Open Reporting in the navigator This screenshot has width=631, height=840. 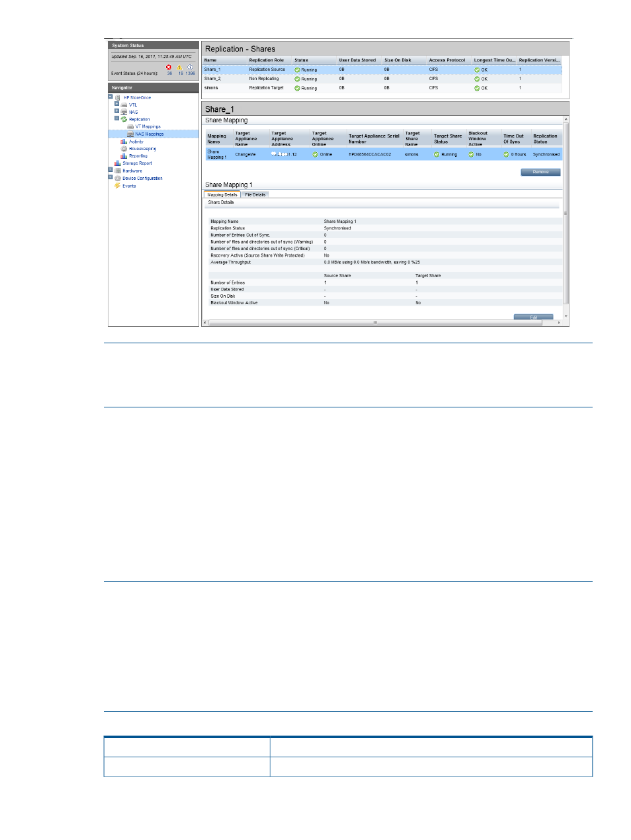coord(138,156)
